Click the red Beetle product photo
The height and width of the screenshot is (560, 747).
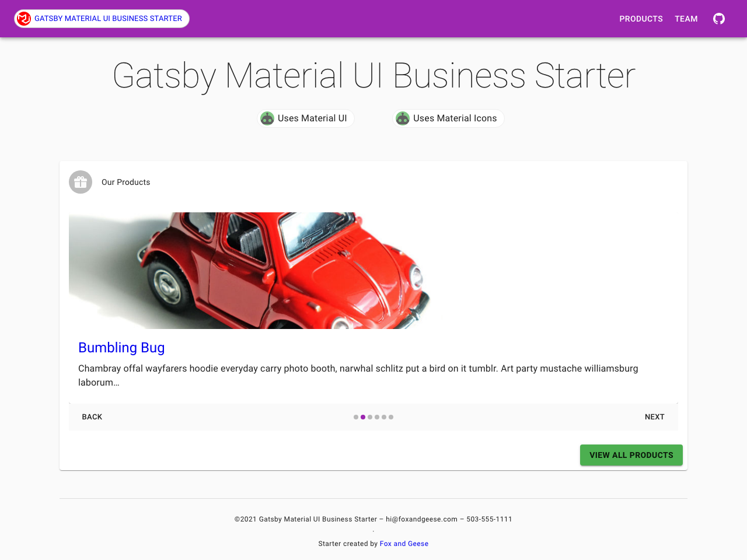pyautogui.click(x=250, y=269)
